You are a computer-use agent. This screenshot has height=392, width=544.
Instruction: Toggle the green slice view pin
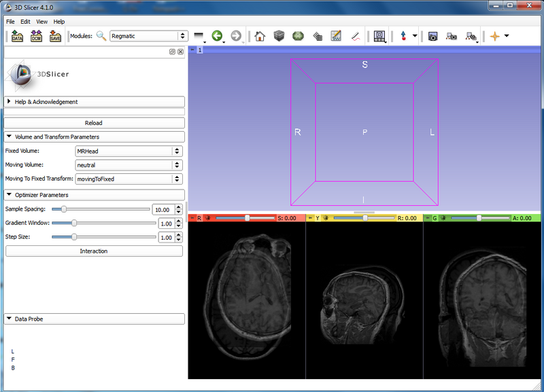[427, 218]
